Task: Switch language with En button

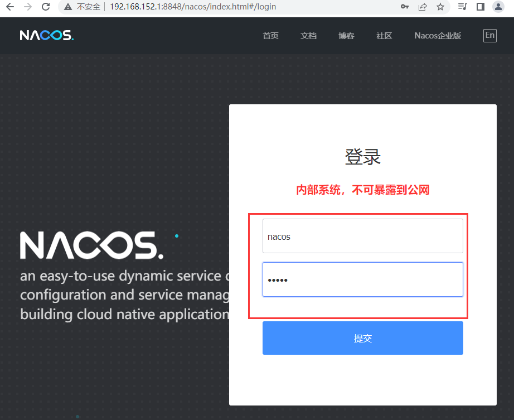Action: click(x=489, y=35)
